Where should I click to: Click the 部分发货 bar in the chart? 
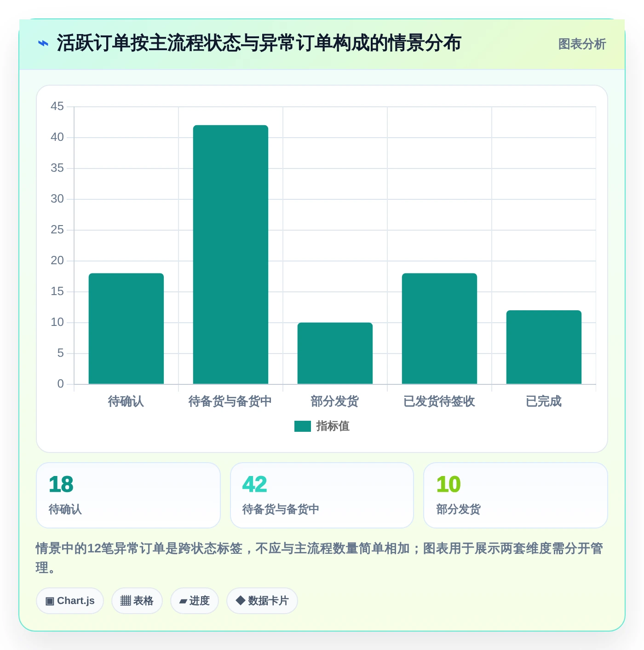click(335, 353)
